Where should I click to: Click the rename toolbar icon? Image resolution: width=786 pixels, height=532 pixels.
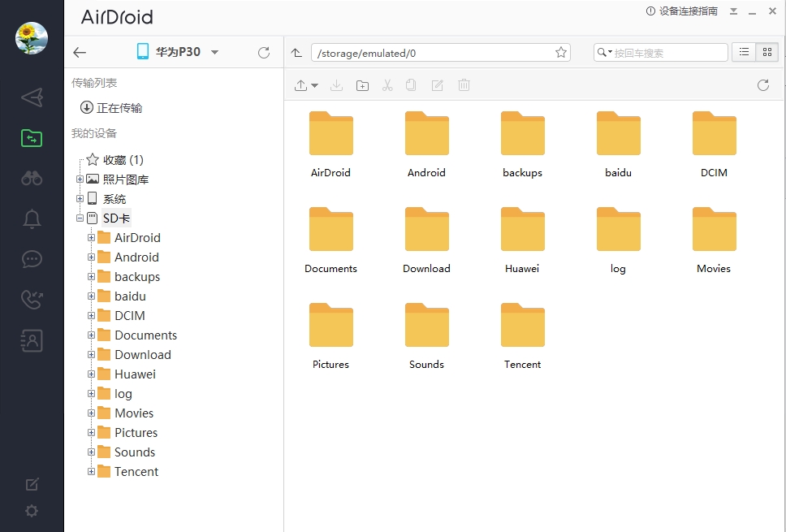coord(437,85)
